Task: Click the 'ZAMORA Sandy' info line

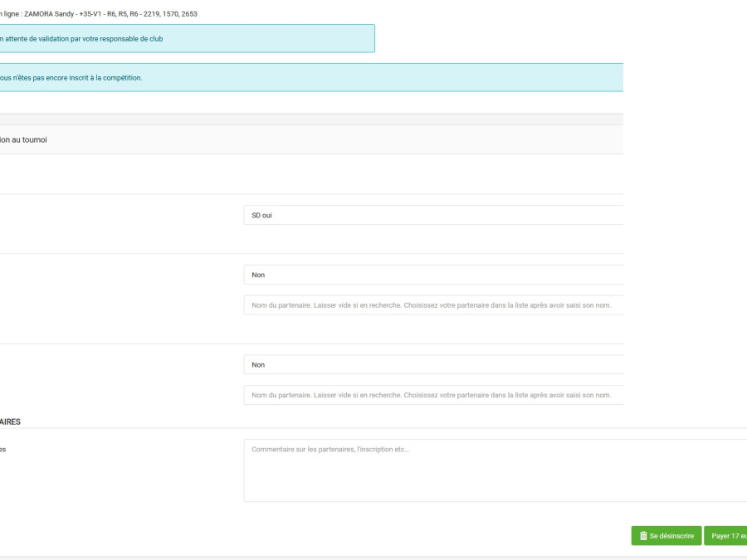Action: click(99, 14)
